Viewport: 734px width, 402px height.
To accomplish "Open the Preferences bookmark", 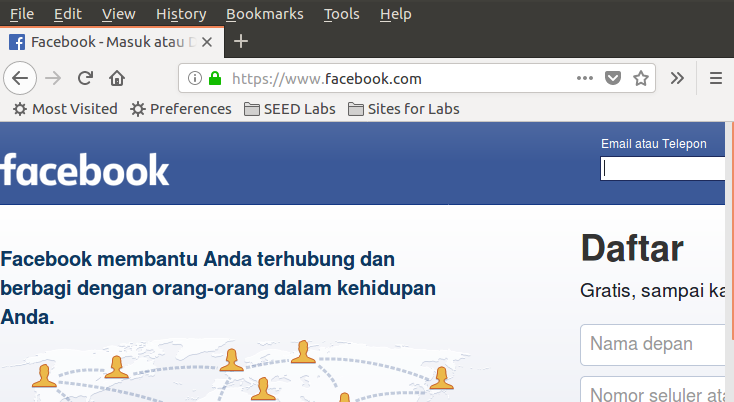I will tap(181, 109).
